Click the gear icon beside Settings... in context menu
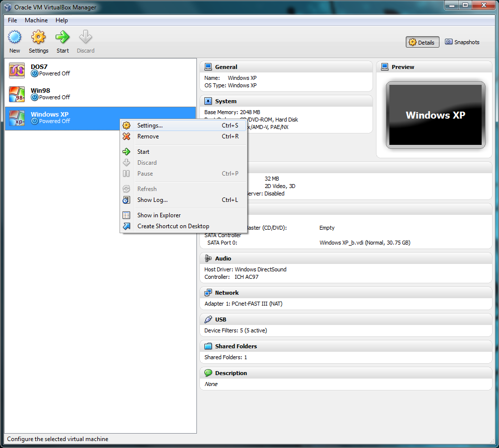The image size is (499, 448). click(x=126, y=126)
